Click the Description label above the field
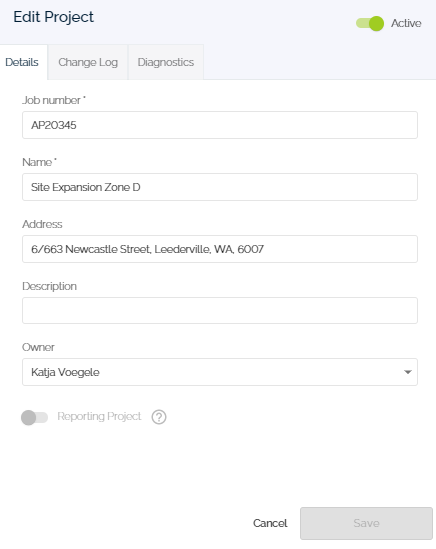Screen dimensions: 436x549 pyautogui.click(x=49, y=286)
